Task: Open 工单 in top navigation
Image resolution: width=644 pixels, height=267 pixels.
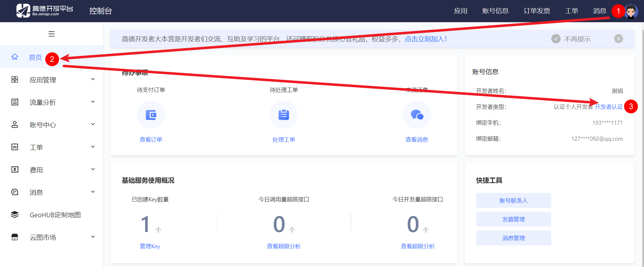Action: [x=572, y=11]
